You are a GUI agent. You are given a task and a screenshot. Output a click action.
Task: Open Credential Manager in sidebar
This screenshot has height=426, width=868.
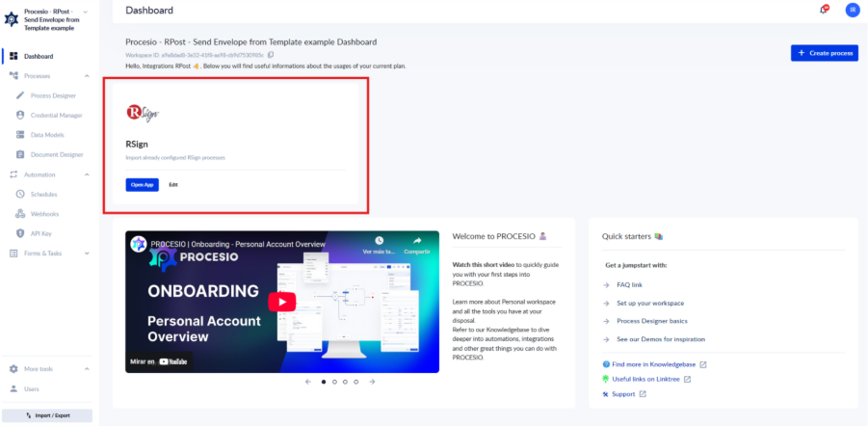pos(63,115)
